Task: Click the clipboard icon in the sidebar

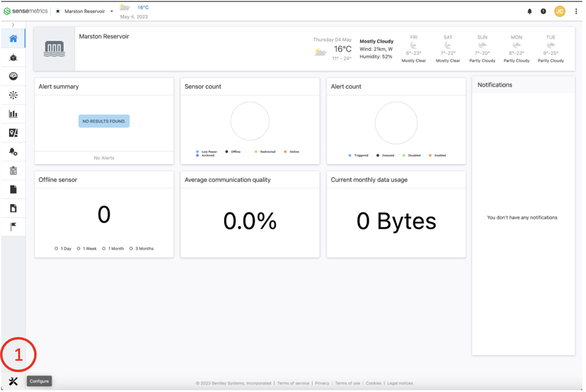Action: (x=13, y=171)
